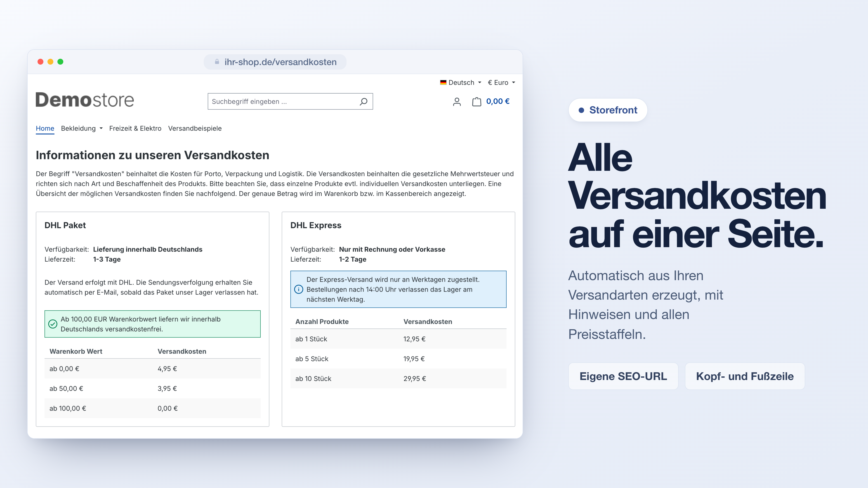Click the 'ab 5 Stück' table cell

pyautogui.click(x=312, y=359)
